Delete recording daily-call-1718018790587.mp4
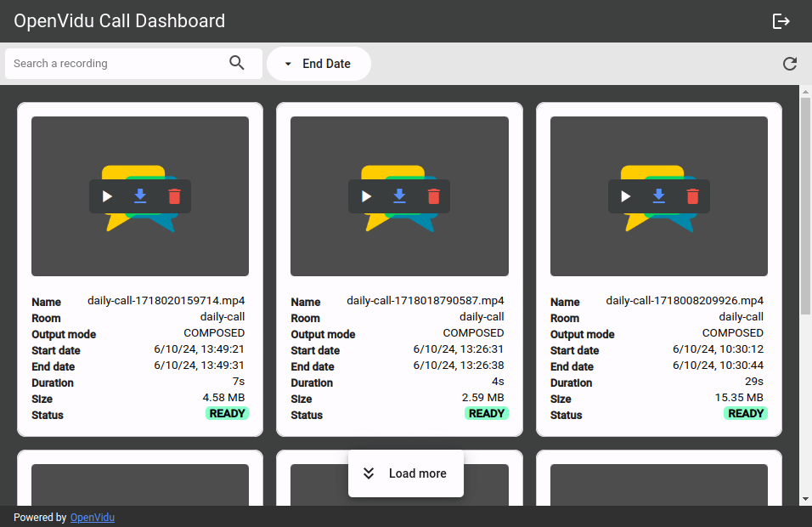Viewport: 812px width, 527px height. pos(434,196)
